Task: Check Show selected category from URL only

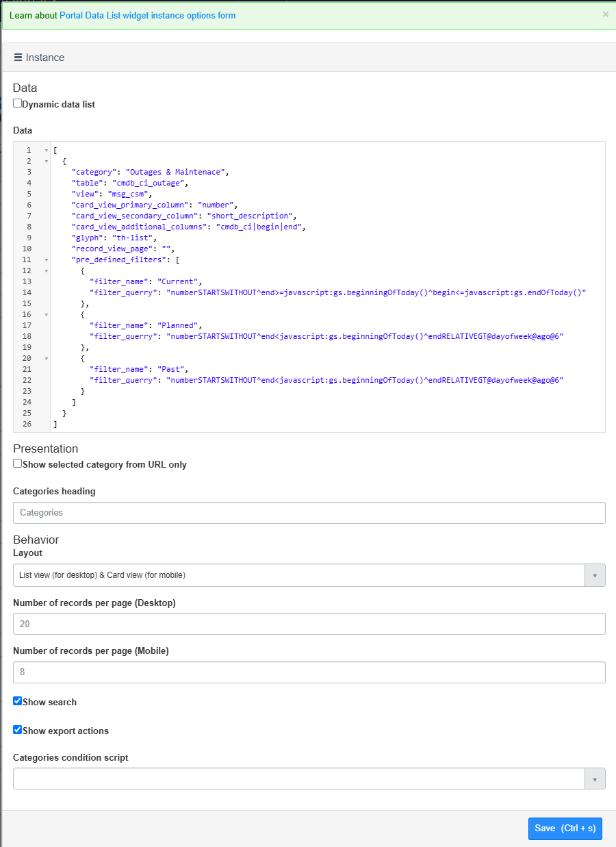Action: 17,464
